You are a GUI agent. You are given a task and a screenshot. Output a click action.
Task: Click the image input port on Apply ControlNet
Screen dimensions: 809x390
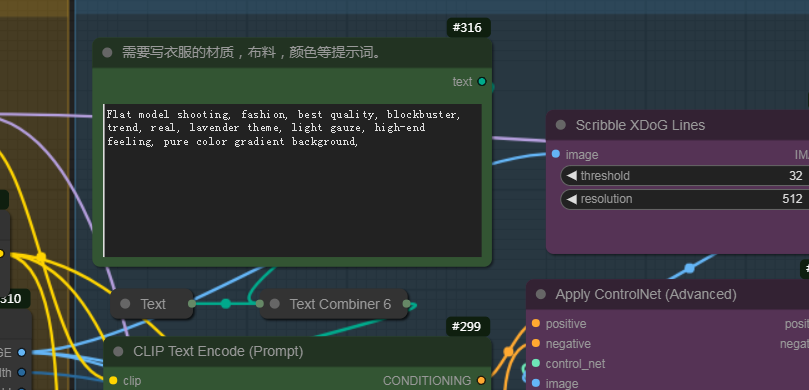click(536, 383)
